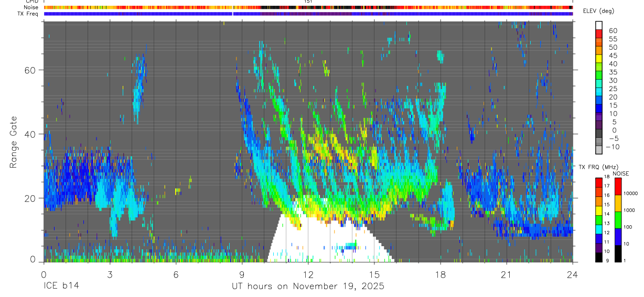The width and height of the screenshot is (644, 297).
Task: Click the '60' value on ELEV scale
Action: click(x=612, y=30)
